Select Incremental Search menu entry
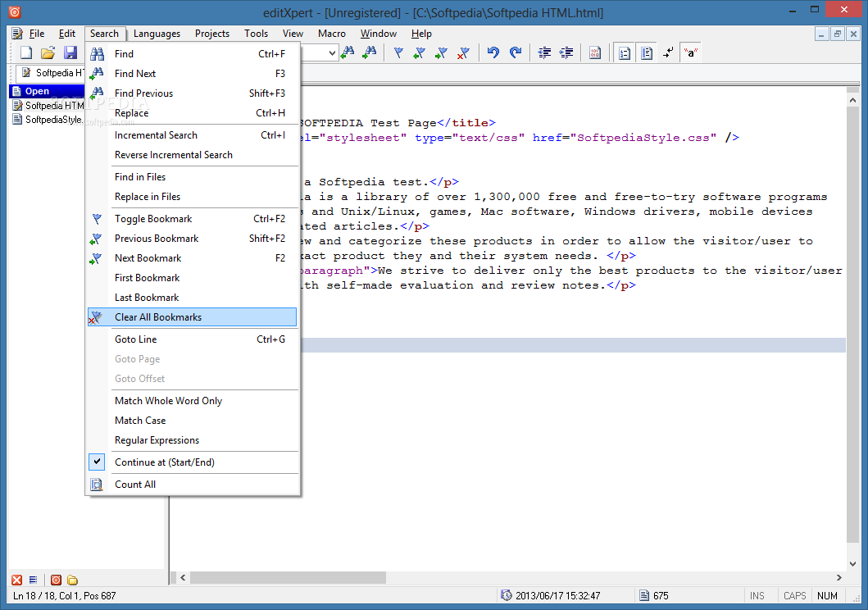The width and height of the screenshot is (868, 610). [x=193, y=135]
